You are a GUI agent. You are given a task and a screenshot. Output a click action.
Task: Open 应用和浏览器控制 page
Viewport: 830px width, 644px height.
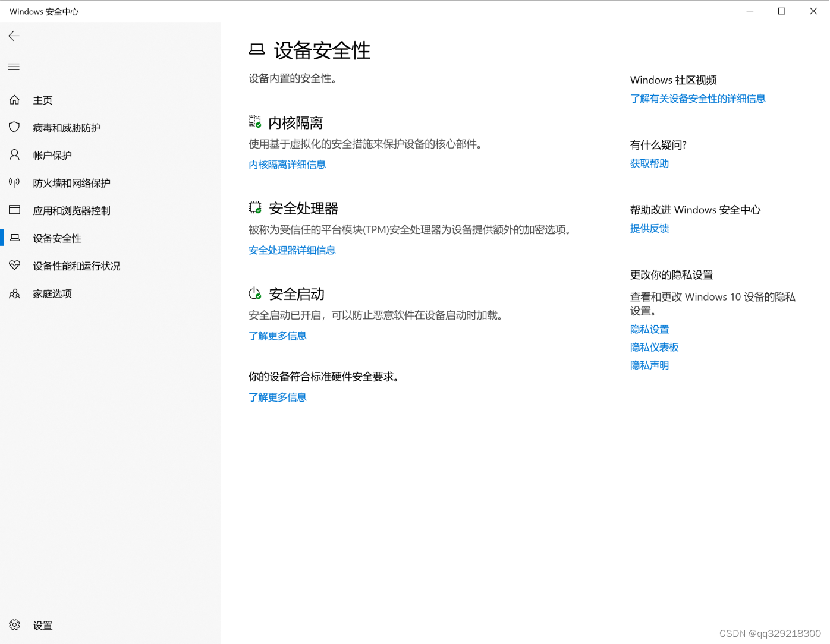click(111, 210)
